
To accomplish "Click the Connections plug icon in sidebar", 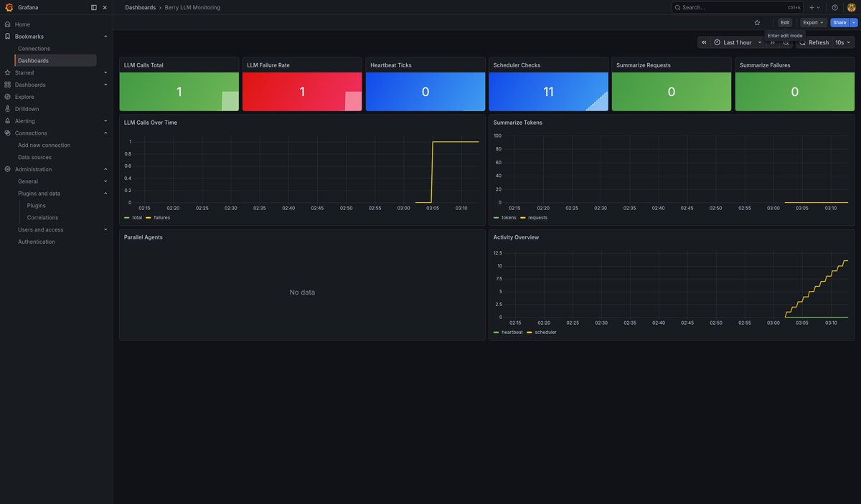I will (8, 133).
